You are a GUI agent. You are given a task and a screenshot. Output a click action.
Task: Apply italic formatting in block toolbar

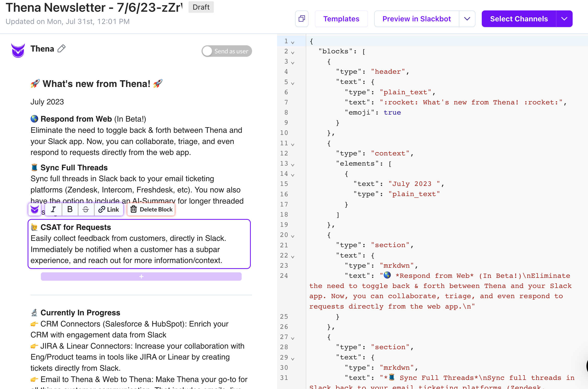[54, 209]
